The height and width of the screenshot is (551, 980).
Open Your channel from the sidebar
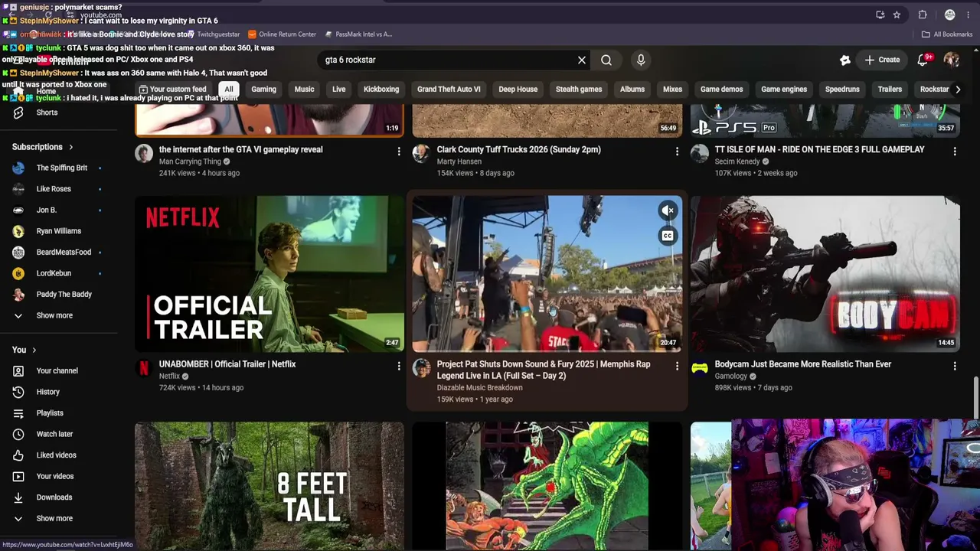57,370
